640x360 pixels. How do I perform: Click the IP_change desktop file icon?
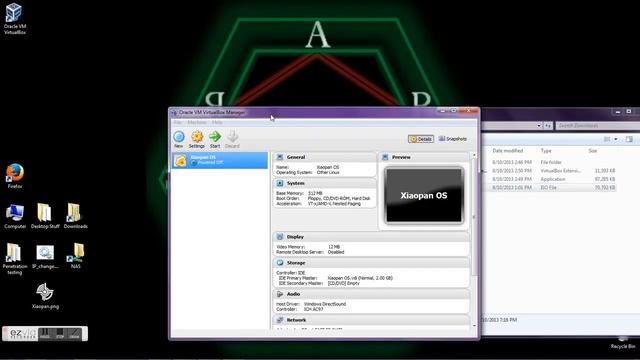(45, 256)
